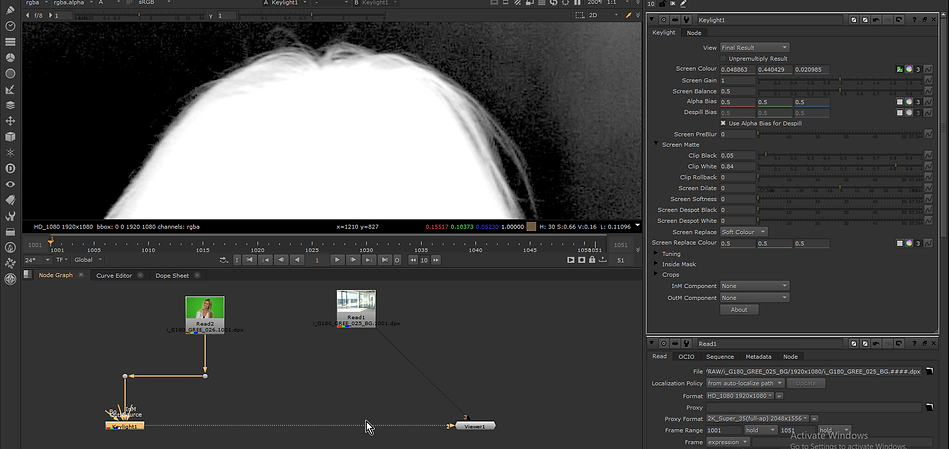Click the File browse icon in Read1 properties
The width and height of the screenshot is (949, 449).
929,371
